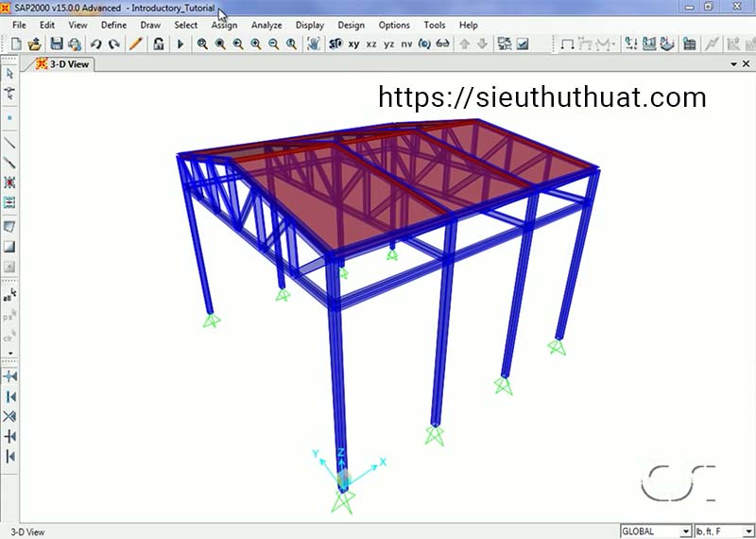Toggle snap to points and grid intersections
756x539 pixels.
[x=9, y=376]
